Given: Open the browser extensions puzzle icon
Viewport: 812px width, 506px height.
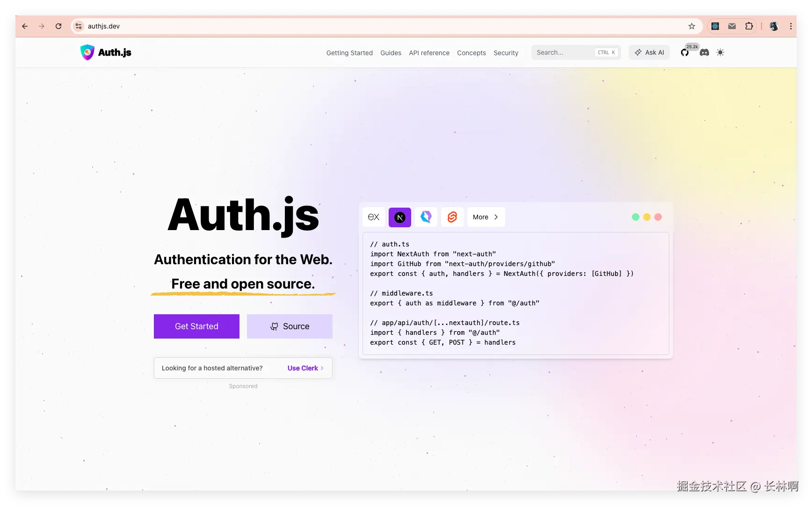Looking at the screenshot, I should pos(749,26).
